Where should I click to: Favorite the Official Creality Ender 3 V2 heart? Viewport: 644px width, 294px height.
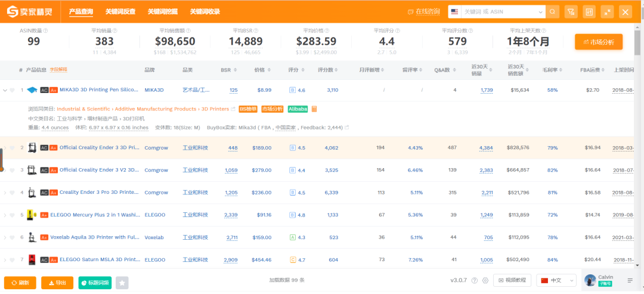[13, 170]
